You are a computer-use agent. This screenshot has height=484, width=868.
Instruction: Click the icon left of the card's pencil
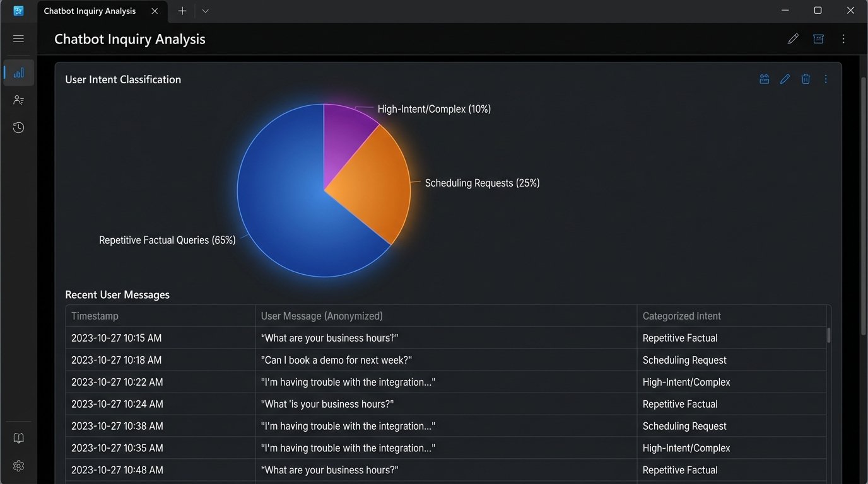(764, 79)
